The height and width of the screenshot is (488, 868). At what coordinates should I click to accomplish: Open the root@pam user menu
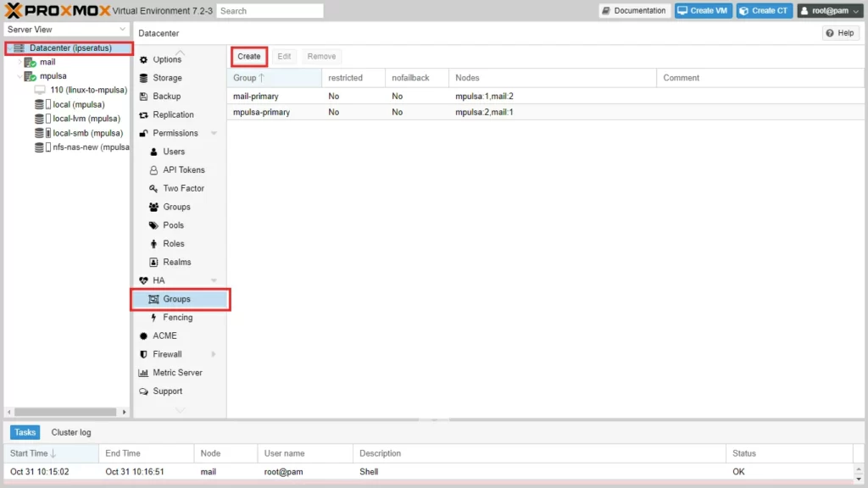point(829,11)
